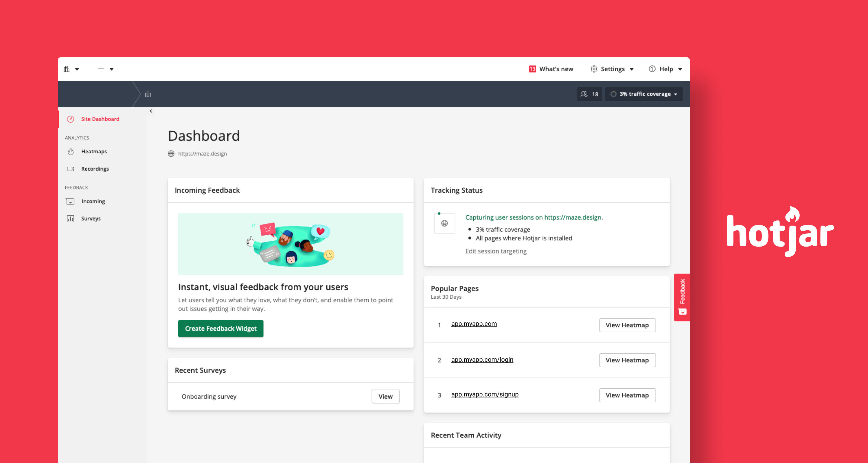Click the Settings gear icon

click(x=594, y=69)
